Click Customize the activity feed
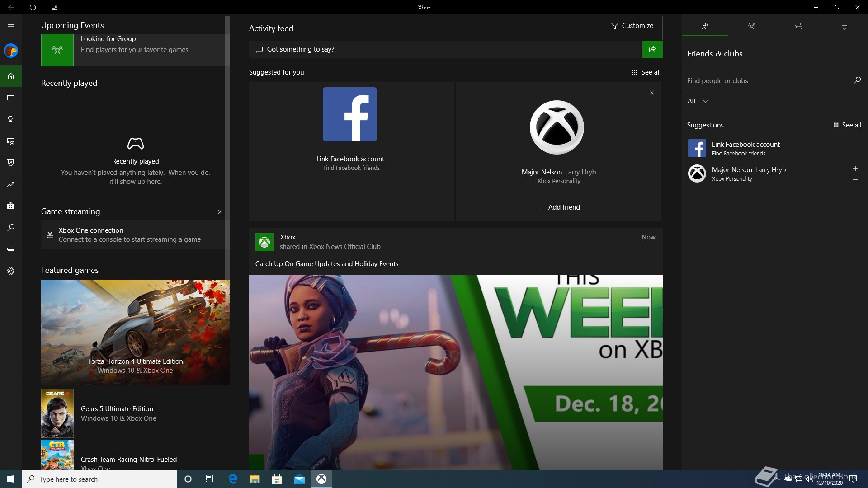868x488 pixels. tap(632, 26)
